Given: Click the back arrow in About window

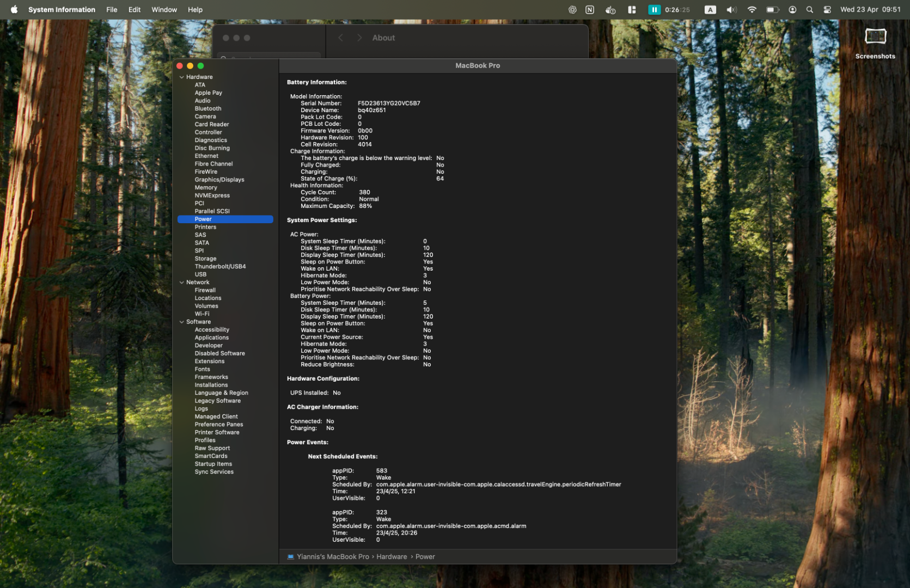Looking at the screenshot, I should coord(341,38).
